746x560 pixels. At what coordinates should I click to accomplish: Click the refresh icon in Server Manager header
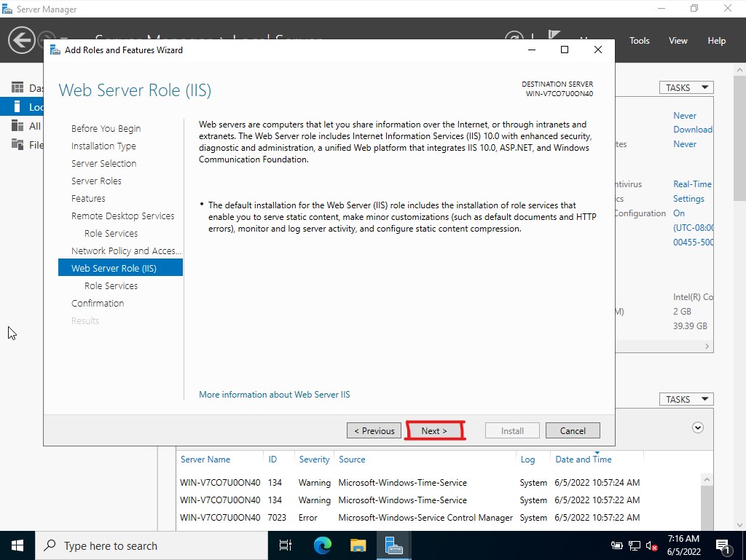(x=514, y=36)
